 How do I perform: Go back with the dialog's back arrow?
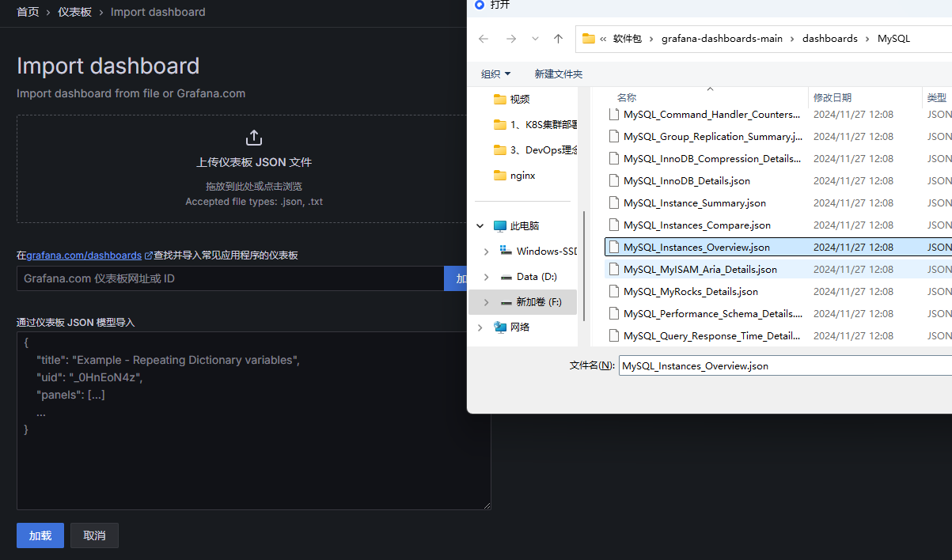click(x=484, y=39)
